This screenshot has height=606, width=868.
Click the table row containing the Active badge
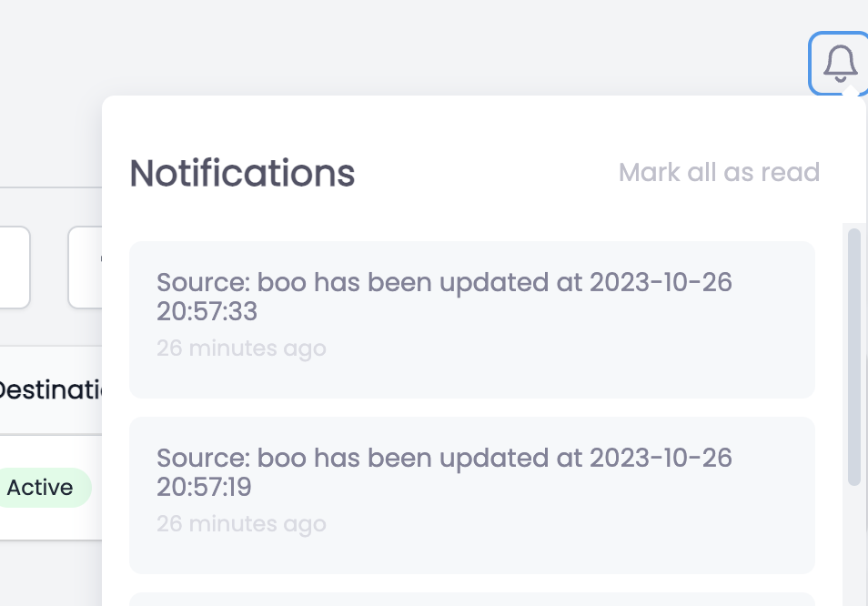tap(51, 488)
